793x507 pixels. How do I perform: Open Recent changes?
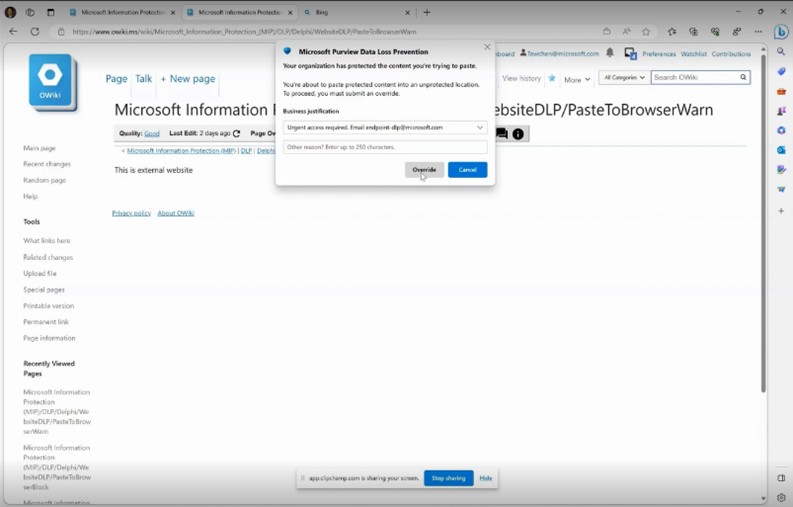click(x=47, y=164)
